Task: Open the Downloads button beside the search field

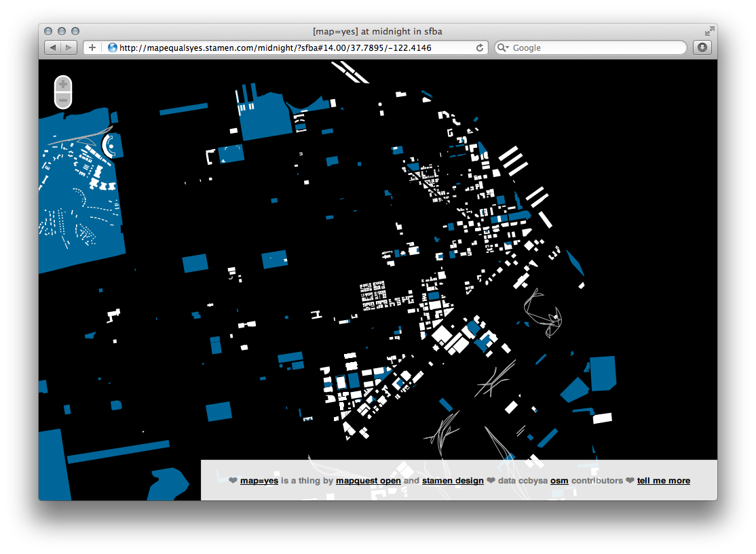Action: point(702,47)
